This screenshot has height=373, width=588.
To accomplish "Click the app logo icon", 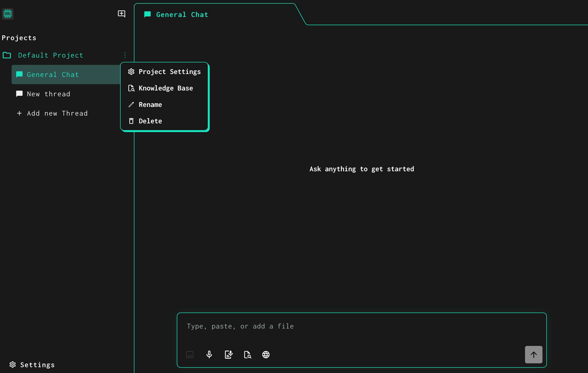I will (8, 14).
